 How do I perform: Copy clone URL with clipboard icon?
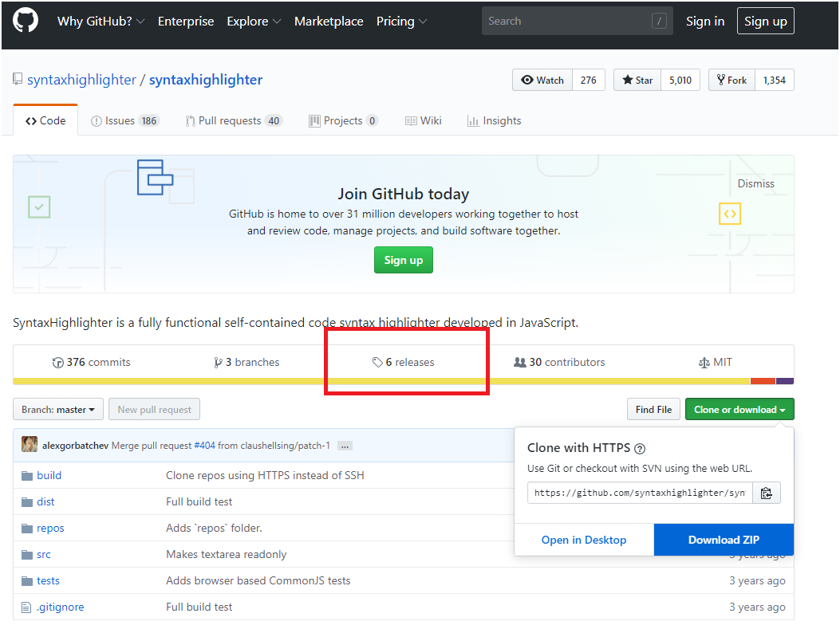[766, 493]
